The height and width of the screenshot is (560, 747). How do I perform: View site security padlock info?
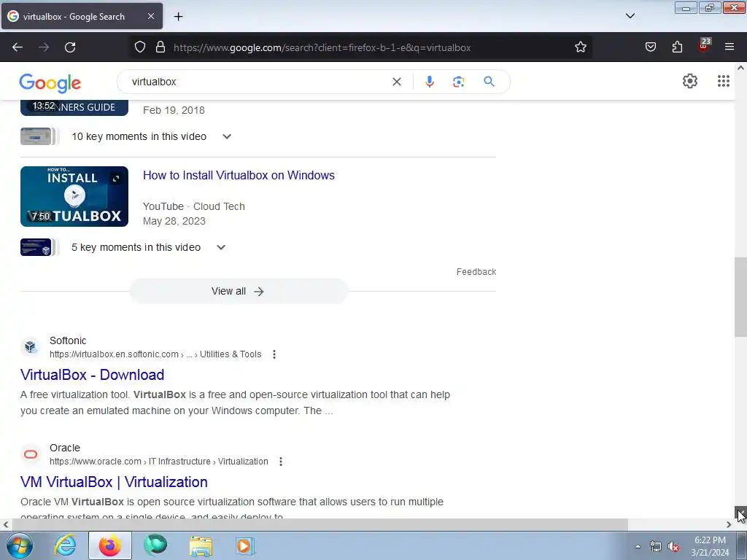coord(160,47)
